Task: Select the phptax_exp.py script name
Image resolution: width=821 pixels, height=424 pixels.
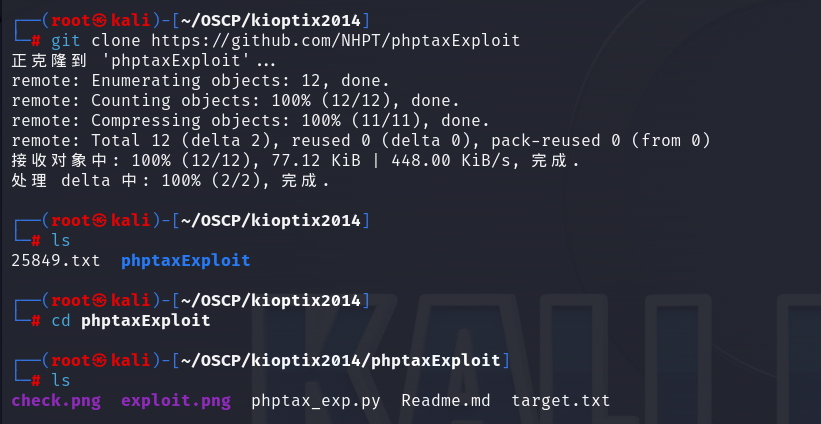Action: (315, 401)
